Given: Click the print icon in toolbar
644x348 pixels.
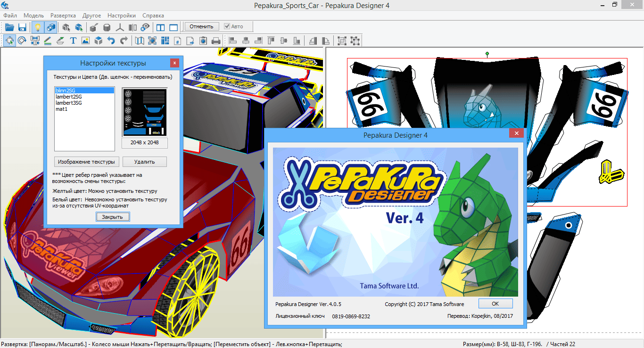Looking at the screenshot, I should (215, 41).
